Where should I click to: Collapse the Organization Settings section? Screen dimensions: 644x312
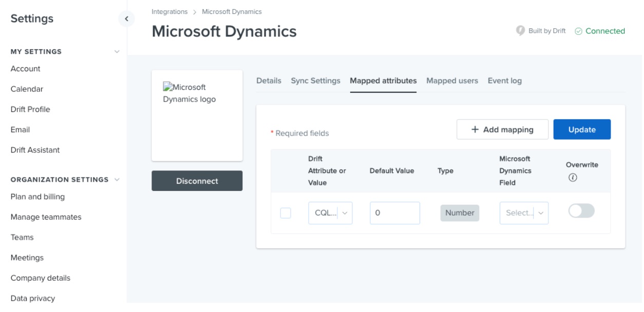point(117,180)
